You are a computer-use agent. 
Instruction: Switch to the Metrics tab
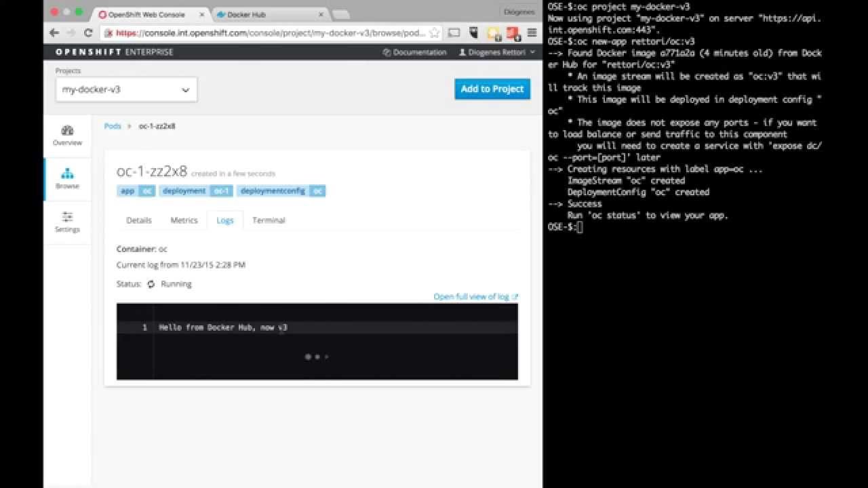[184, 220]
